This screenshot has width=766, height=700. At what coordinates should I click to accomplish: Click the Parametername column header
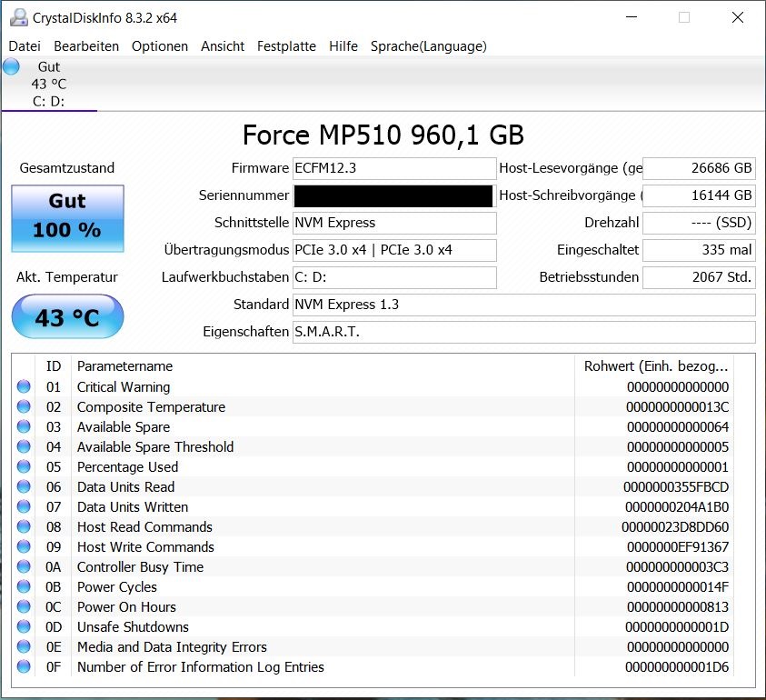(x=323, y=366)
